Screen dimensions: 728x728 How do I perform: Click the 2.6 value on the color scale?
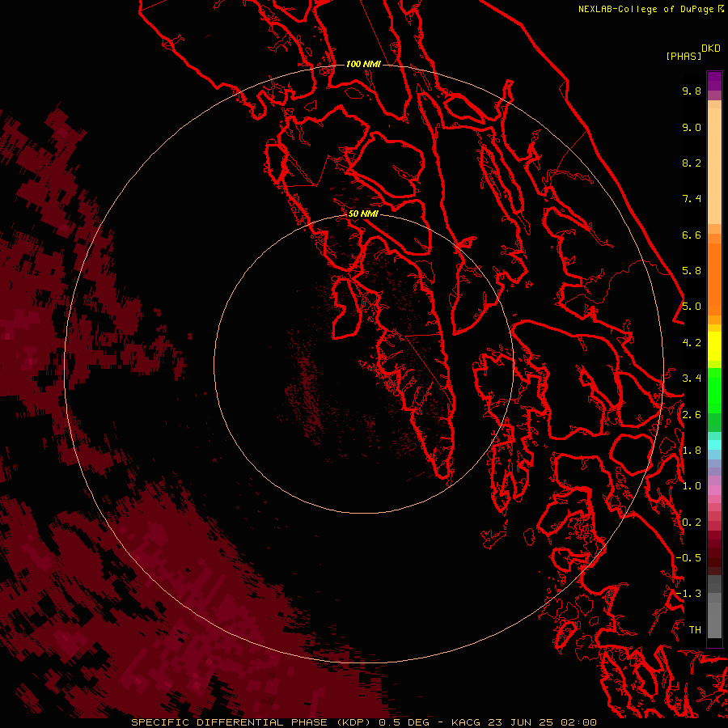click(x=692, y=415)
